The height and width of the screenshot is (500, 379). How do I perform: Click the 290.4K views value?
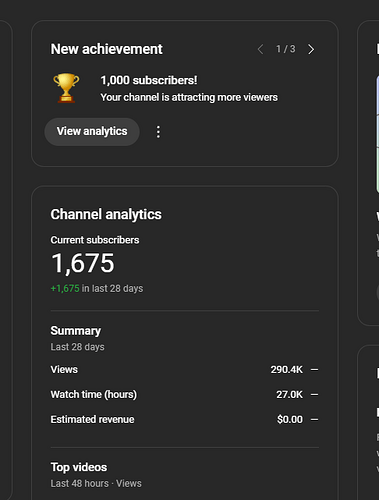[x=287, y=370]
